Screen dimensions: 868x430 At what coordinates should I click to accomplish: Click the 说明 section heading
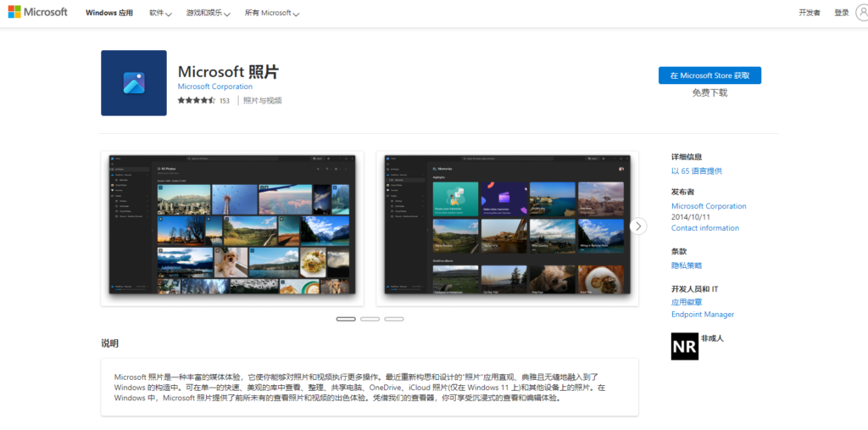click(109, 343)
